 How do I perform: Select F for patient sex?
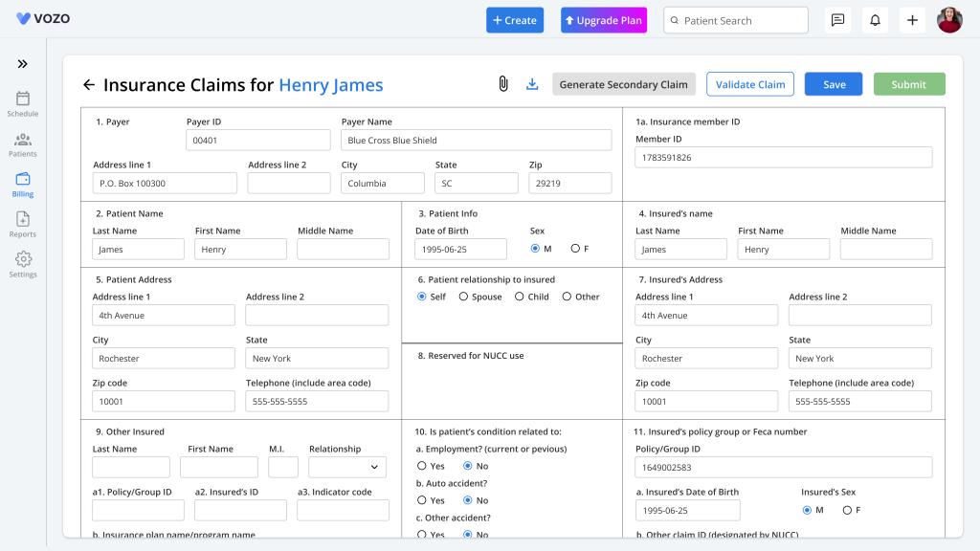575,249
